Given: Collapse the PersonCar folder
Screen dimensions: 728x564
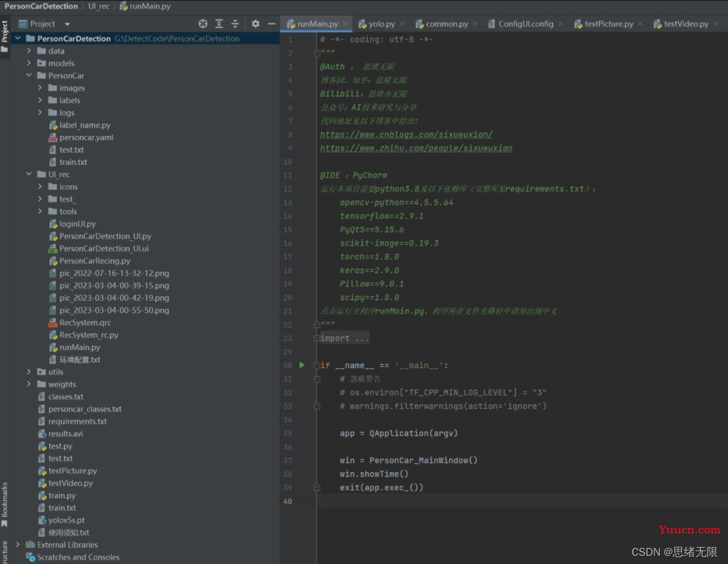Looking at the screenshot, I should click(29, 76).
